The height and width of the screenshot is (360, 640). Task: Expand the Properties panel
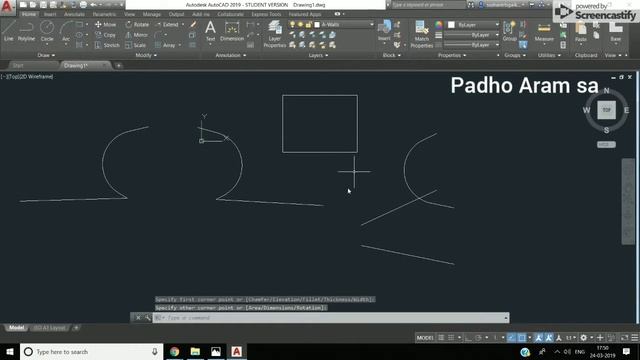coord(451,55)
